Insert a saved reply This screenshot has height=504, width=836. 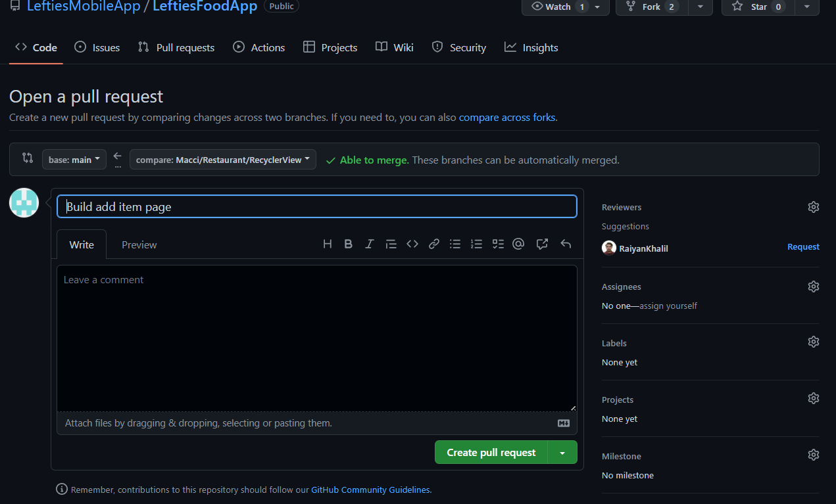566,244
